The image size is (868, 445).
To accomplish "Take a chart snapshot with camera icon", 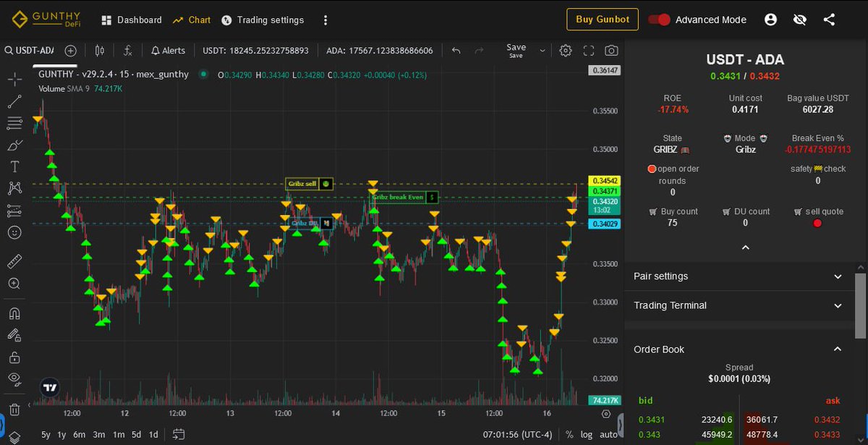I will click(x=611, y=51).
